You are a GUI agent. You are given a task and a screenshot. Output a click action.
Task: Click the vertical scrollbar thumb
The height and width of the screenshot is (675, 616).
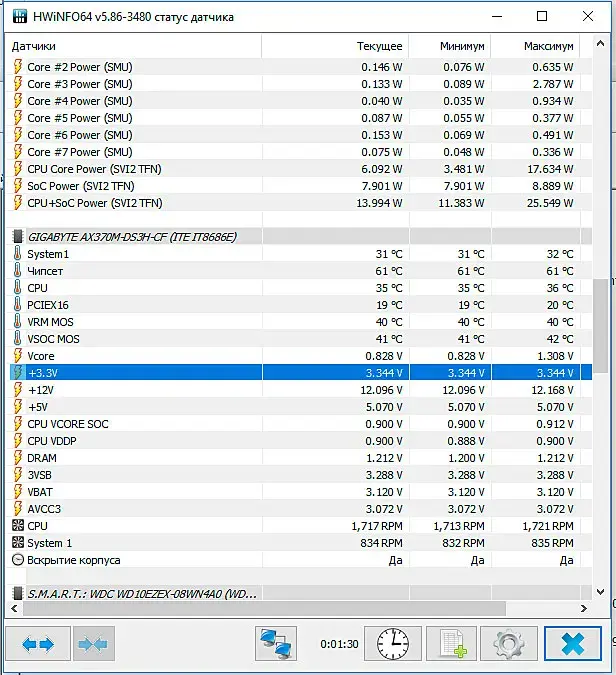(601, 326)
